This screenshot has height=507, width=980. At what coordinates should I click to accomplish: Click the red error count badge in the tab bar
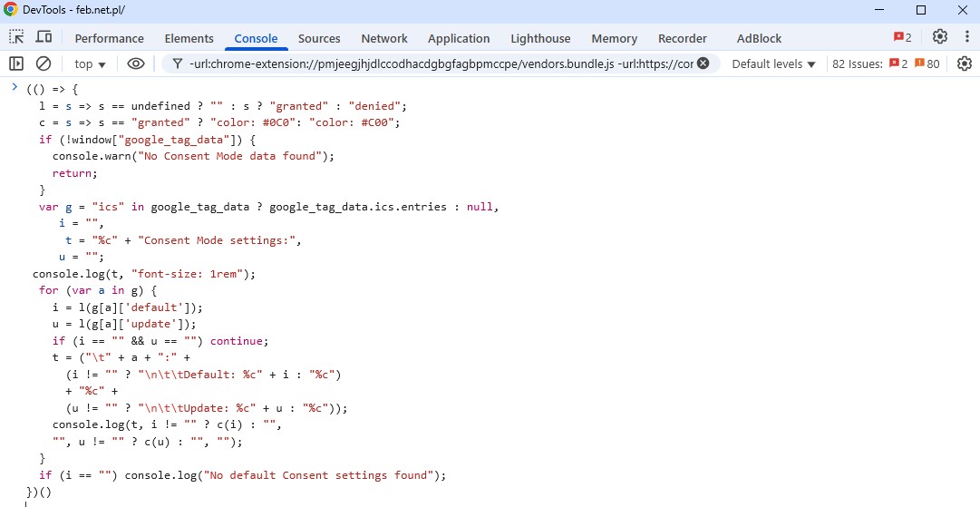click(x=902, y=37)
